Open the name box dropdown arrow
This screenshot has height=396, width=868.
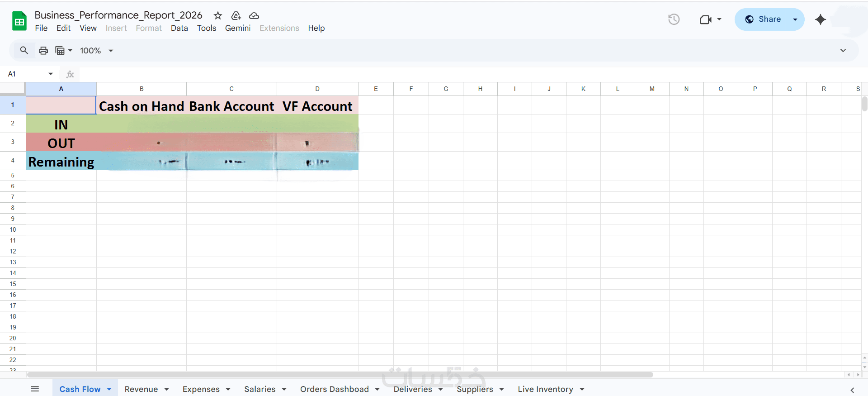tap(51, 74)
